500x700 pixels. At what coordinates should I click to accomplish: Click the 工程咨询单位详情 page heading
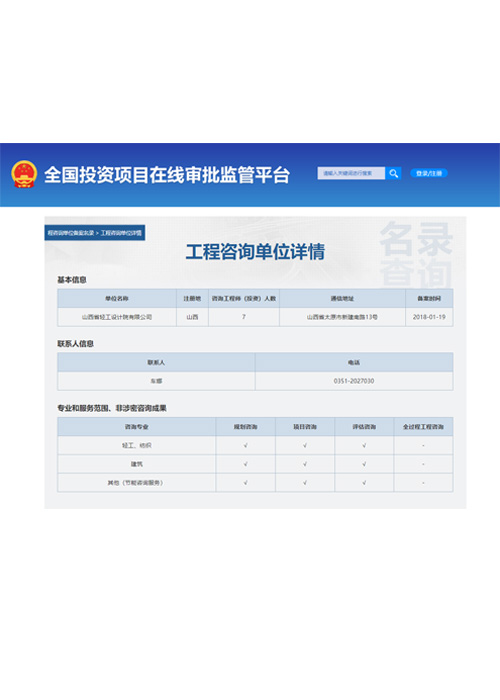pyautogui.click(x=255, y=252)
